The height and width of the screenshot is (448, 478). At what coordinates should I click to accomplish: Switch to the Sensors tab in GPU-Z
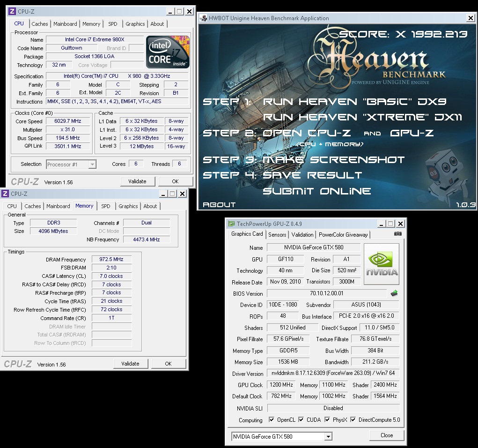tap(277, 235)
